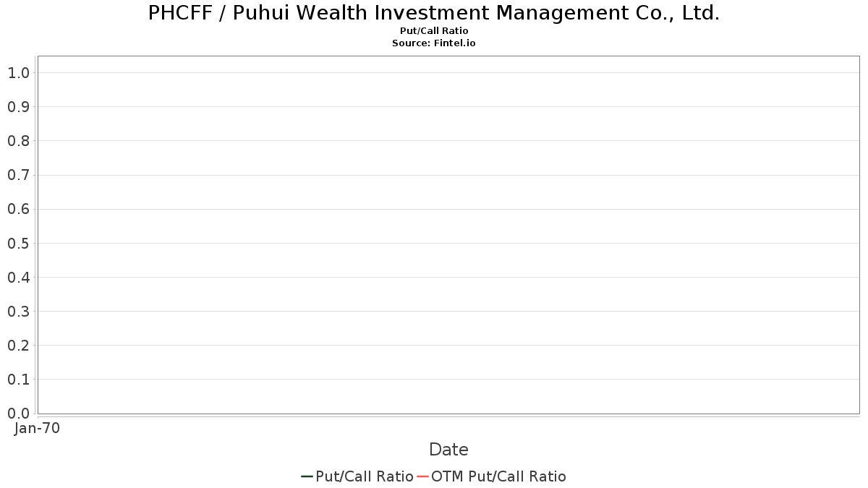Click the chart title PHCFF / Puhui Wealth

(x=434, y=13)
